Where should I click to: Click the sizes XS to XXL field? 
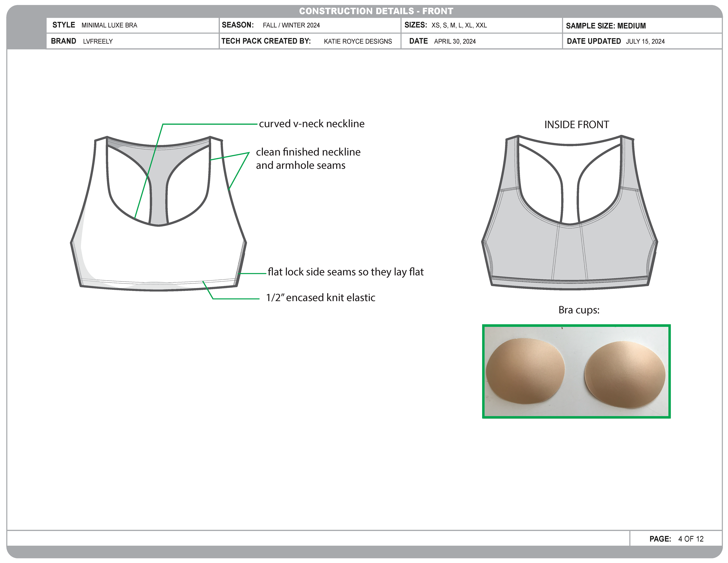tap(459, 25)
